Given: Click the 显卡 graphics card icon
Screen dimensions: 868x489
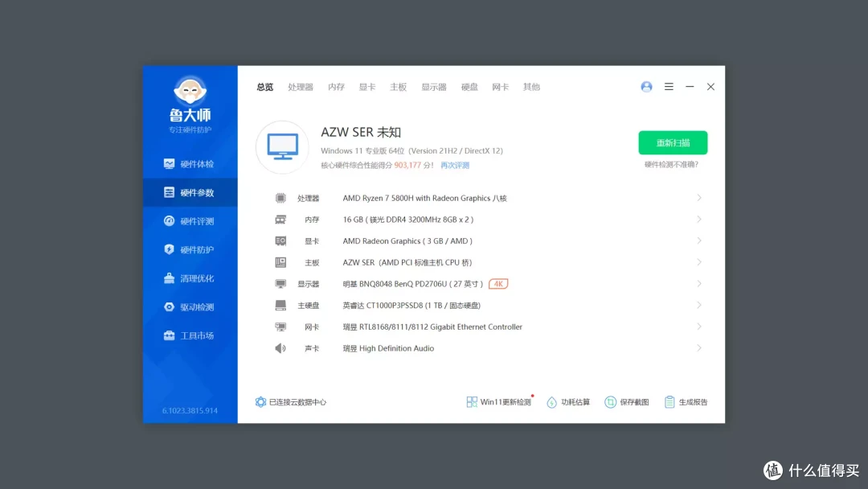Looking at the screenshot, I should coord(280,241).
